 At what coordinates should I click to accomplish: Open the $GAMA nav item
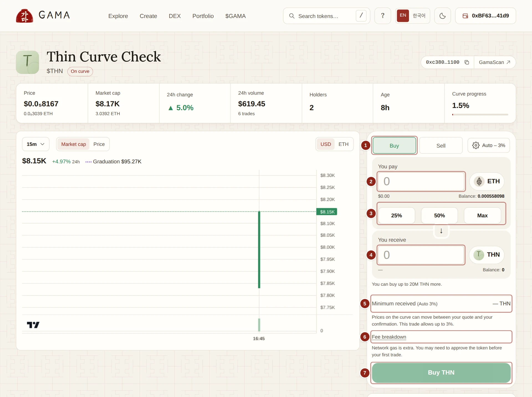tap(235, 16)
